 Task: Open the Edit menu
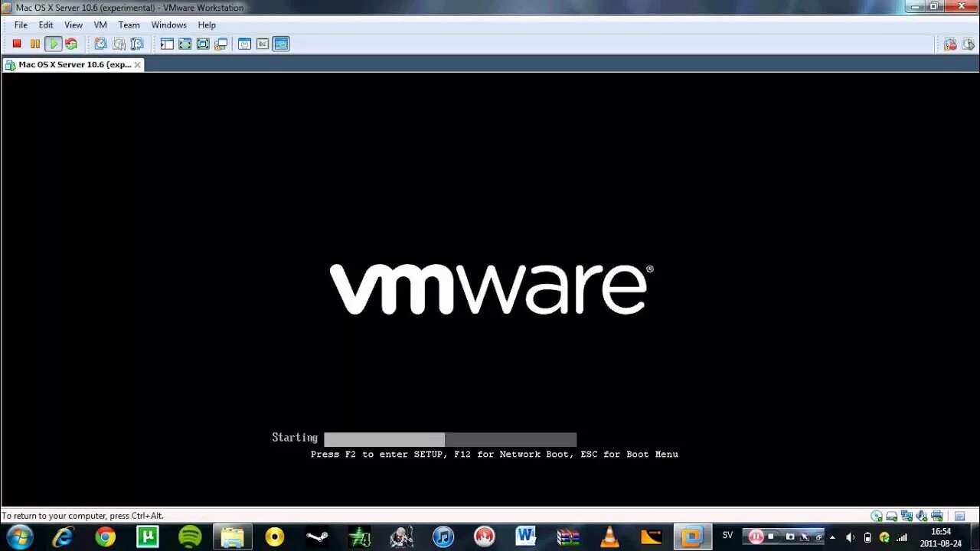(46, 25)
